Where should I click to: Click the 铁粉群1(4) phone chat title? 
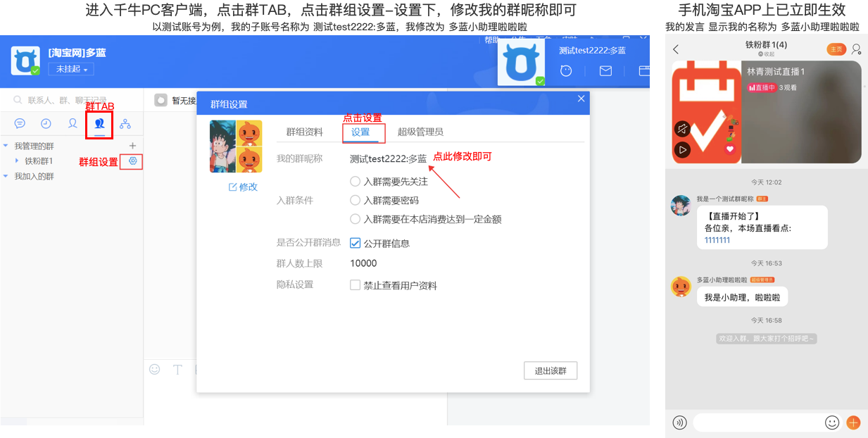766,45
